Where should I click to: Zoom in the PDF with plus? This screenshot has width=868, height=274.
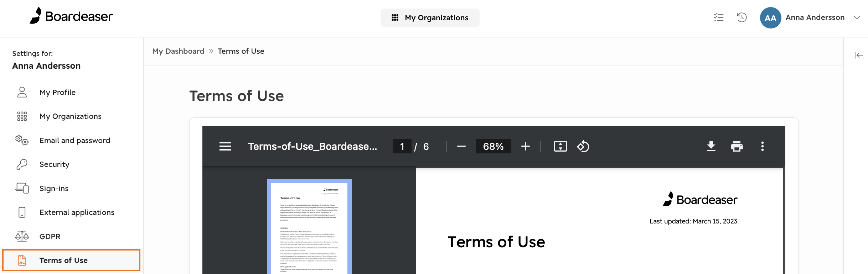coord(526,146)
